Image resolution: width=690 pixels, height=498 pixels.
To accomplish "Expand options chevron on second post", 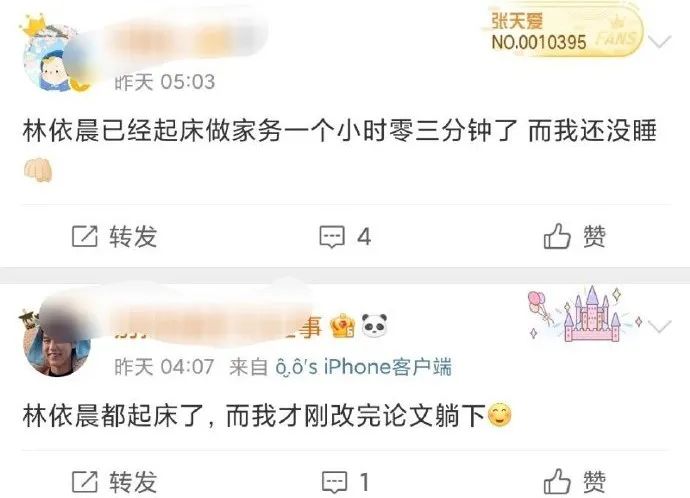I will (x=660, y=326).
